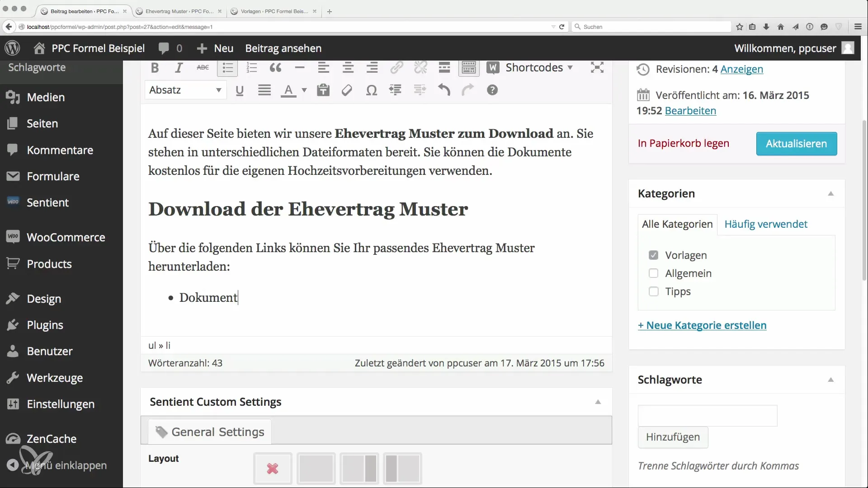Click the browser Suchen search field
The image size is (868, 488).
point(651,27)
